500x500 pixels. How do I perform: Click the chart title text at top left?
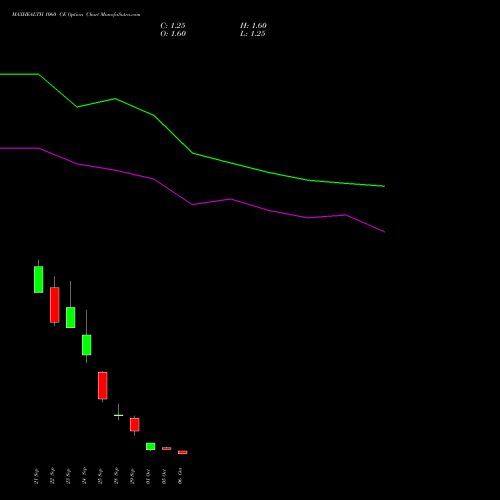(x=76, y=15)
